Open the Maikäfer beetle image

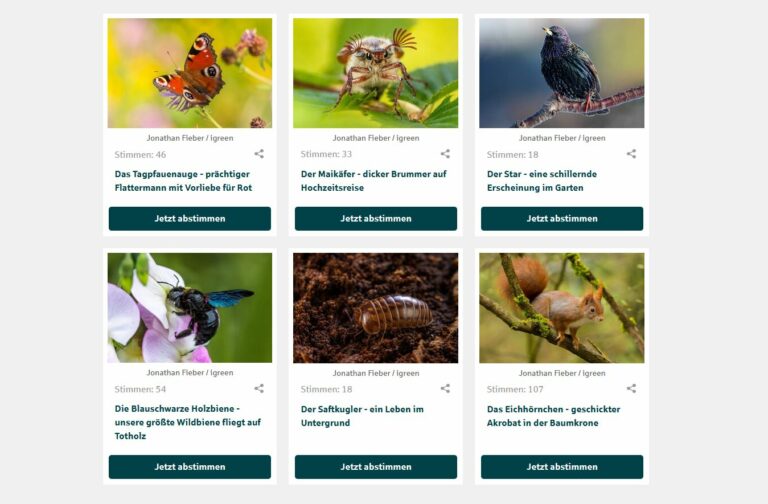(x=376, y=73)
